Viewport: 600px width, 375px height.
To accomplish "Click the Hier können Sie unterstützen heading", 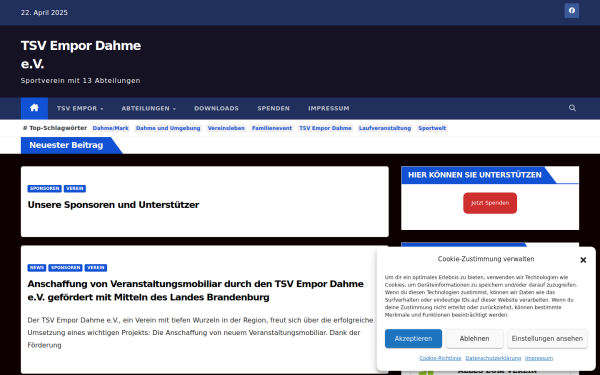I will click(x=474, y=175).
